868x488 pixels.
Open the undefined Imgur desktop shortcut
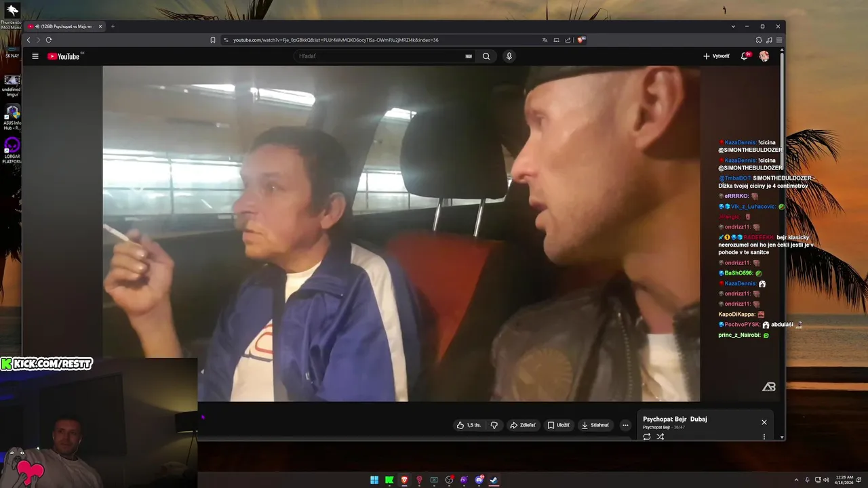[12, 85]
